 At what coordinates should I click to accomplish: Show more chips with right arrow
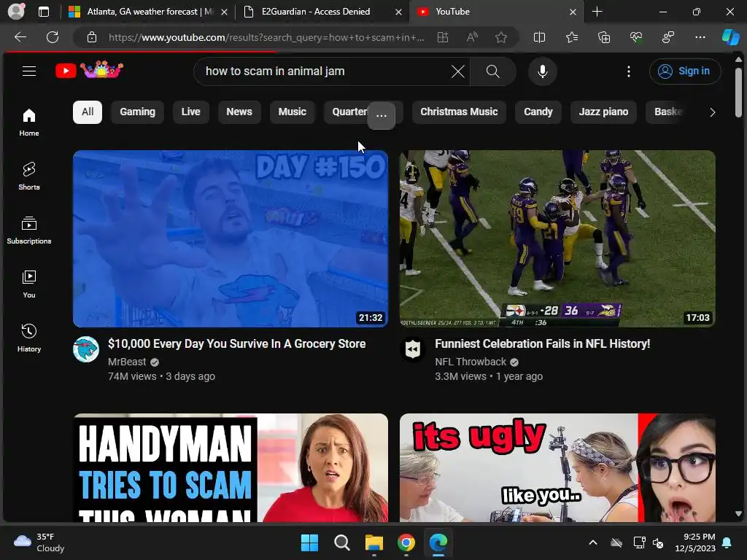click(x=712, y=112)
